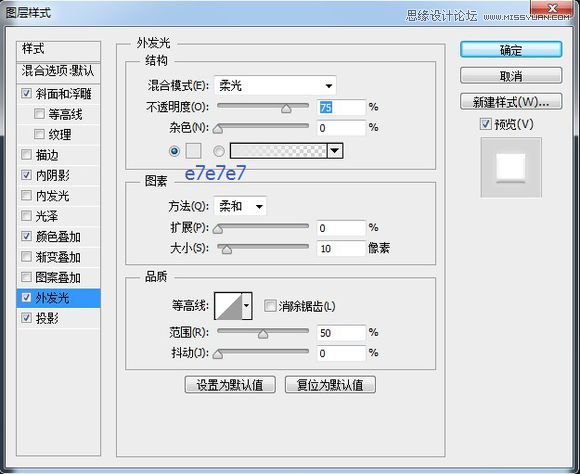580x474 pixels.
Task: Toggle the 投影 checkbox
Action: click(x=26, y=317)
